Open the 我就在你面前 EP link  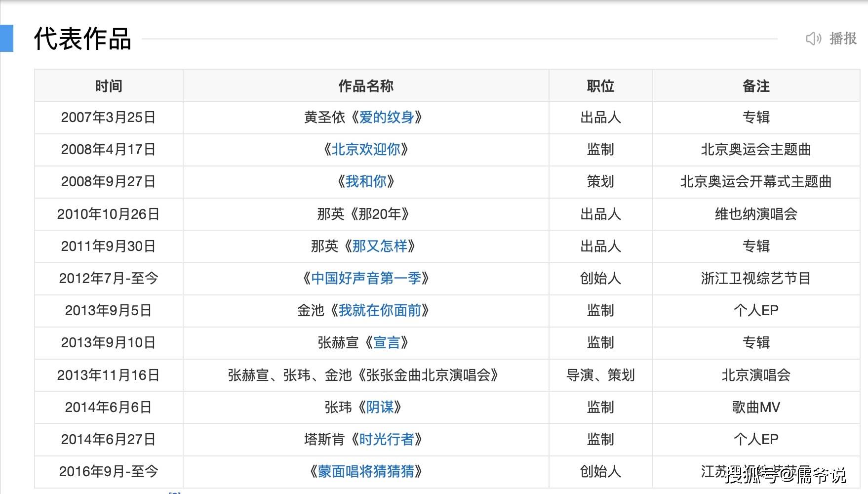coord(380,310)
